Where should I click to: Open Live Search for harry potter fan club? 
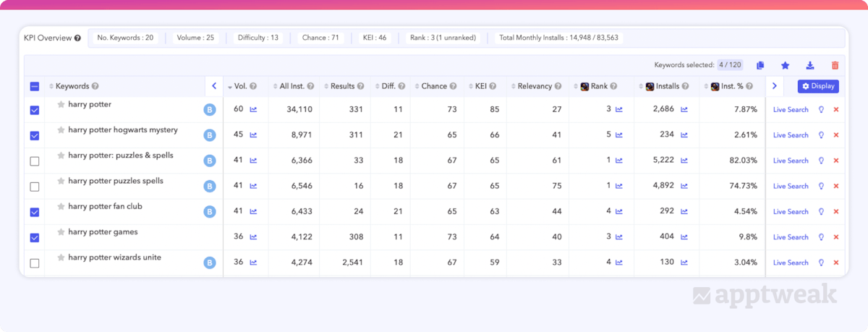click(791, 212)
